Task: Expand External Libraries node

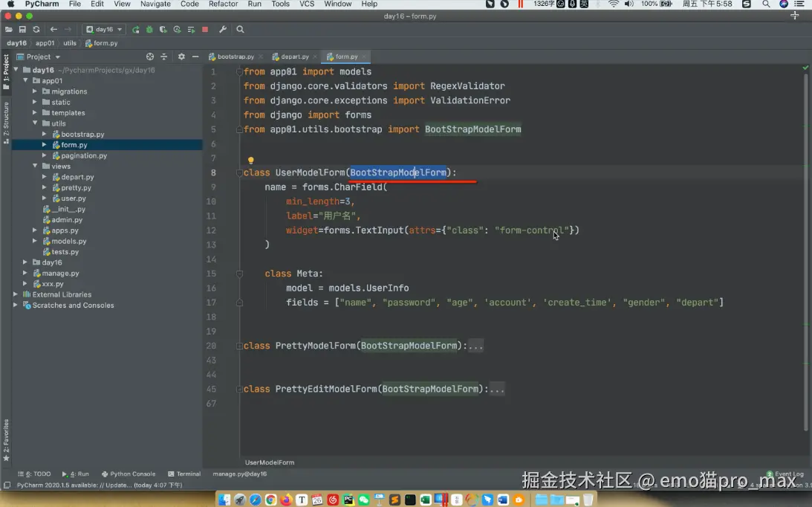Action: point(16,294)
